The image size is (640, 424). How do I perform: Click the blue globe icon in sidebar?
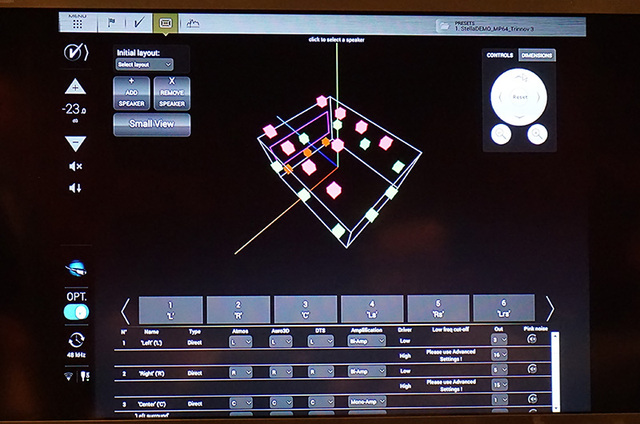(76, 269)
